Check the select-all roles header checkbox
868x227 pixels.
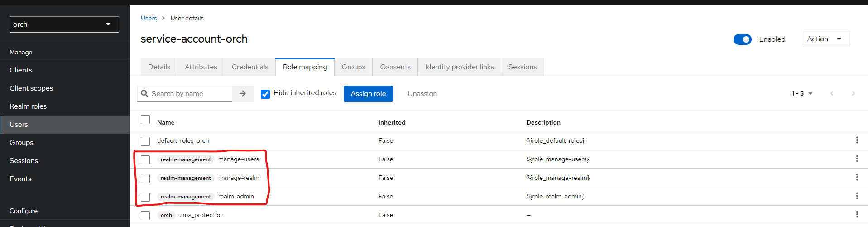point(145,120)
